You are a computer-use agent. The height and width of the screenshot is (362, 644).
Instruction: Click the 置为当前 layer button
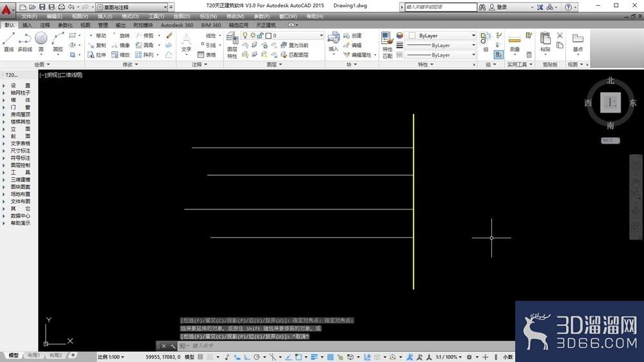pyautogui.click(x=294, y=45)
